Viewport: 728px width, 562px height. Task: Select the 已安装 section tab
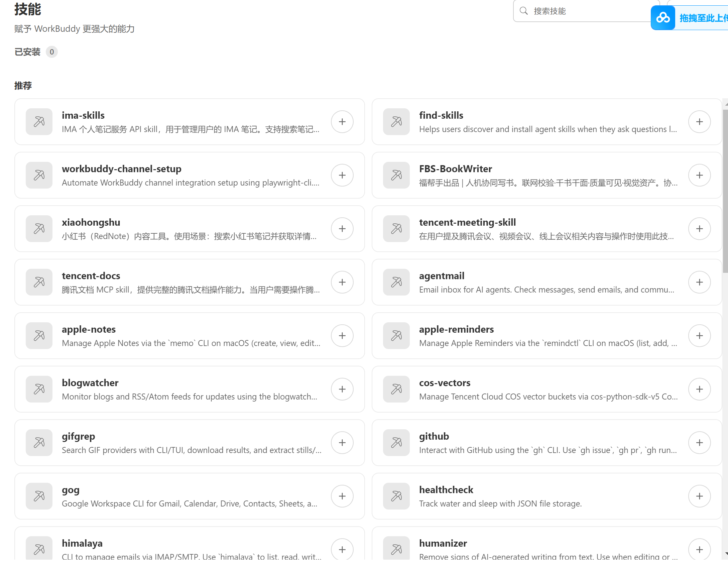coord(27,52)
